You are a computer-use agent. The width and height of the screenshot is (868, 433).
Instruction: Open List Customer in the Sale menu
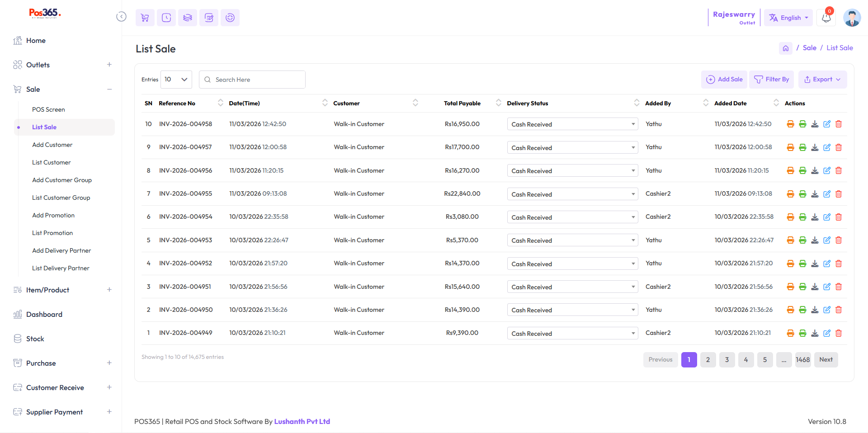pyautogui.click(x=52, y=162)
